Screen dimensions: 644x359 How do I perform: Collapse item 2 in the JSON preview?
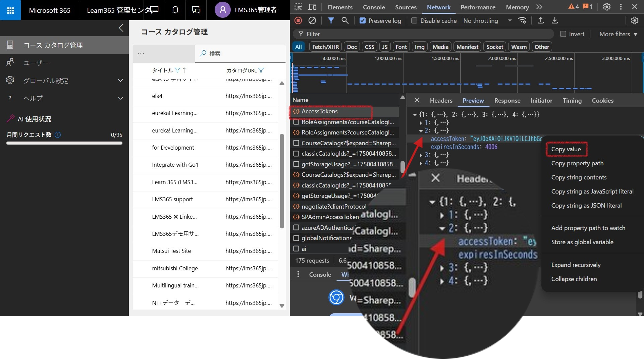pos(421,131)
